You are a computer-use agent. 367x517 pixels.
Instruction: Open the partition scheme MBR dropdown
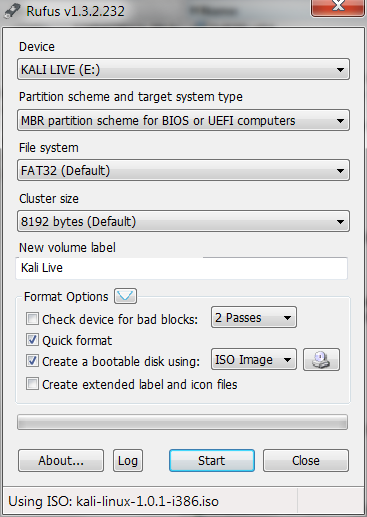[183, 120]
